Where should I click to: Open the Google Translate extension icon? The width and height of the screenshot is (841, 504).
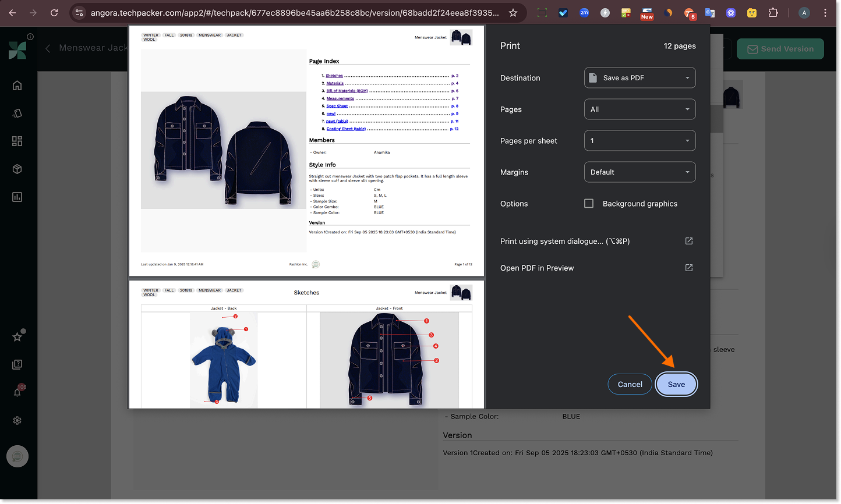(710, 13)
